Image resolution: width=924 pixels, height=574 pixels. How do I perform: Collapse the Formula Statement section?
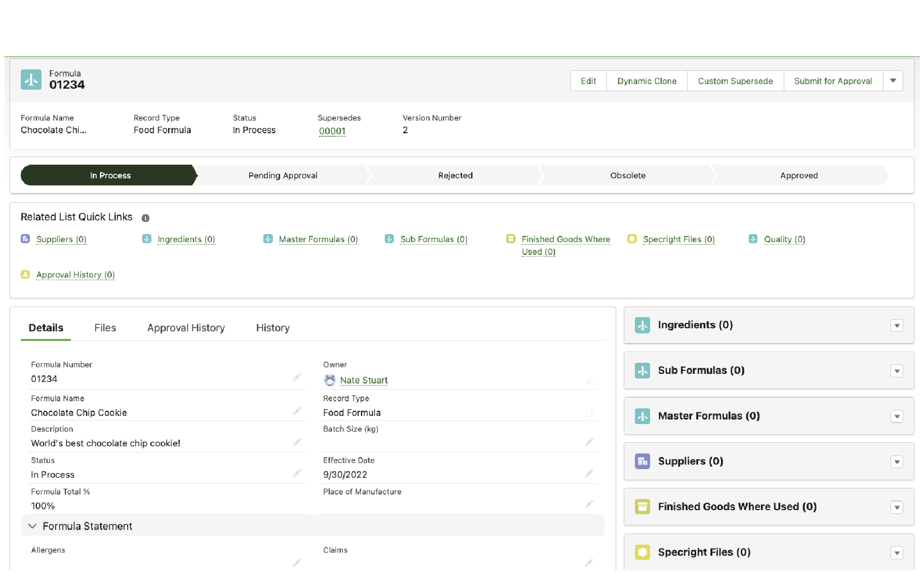point(32,526)
